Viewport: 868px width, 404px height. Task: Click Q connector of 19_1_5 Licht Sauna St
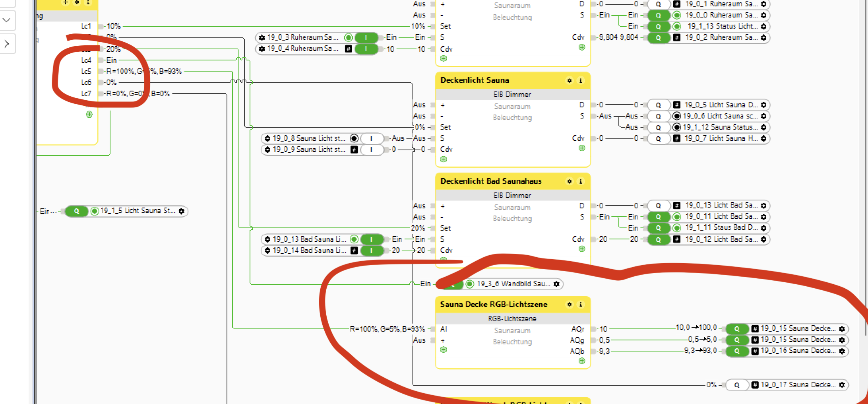[76, 211]
